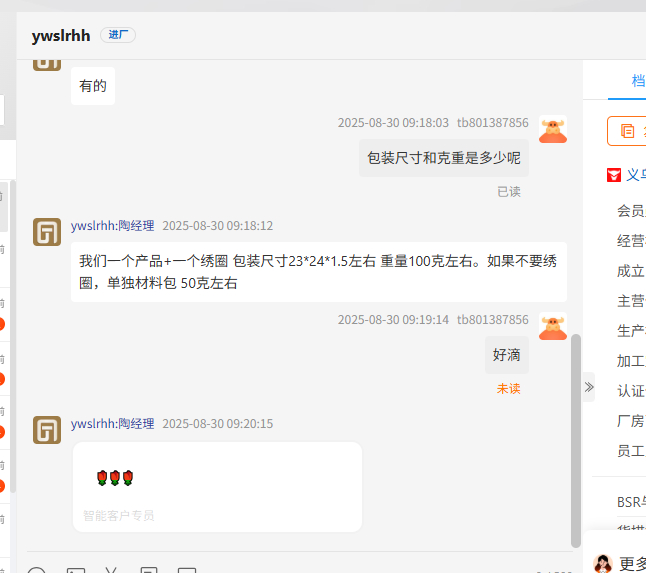
Task: Open sender name ywslrhh:陶经理 at 09:20:15
Action: (x=112, y=423)
